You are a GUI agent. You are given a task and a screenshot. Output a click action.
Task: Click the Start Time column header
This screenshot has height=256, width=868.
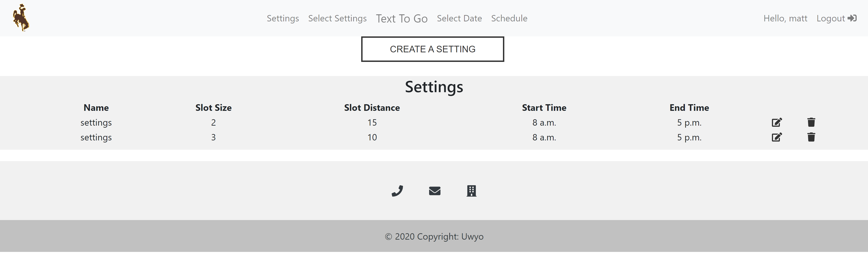point(544,107)
